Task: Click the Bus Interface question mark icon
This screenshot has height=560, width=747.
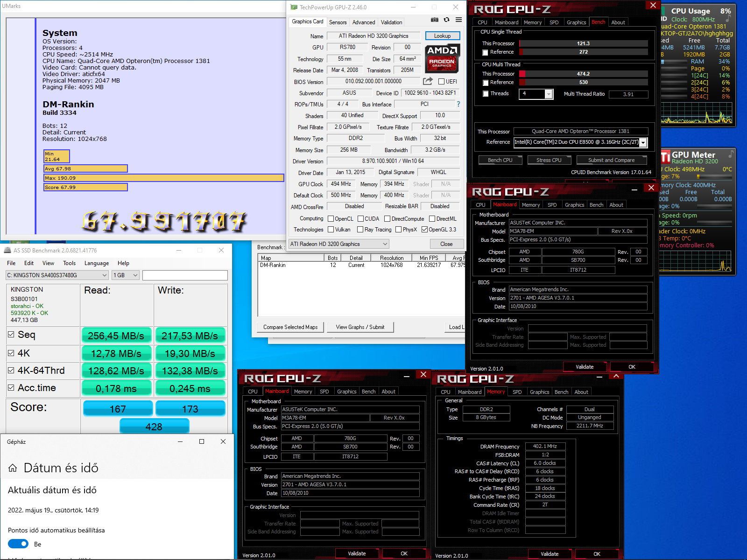Action: pyautogui.click(x=458, y=104)
